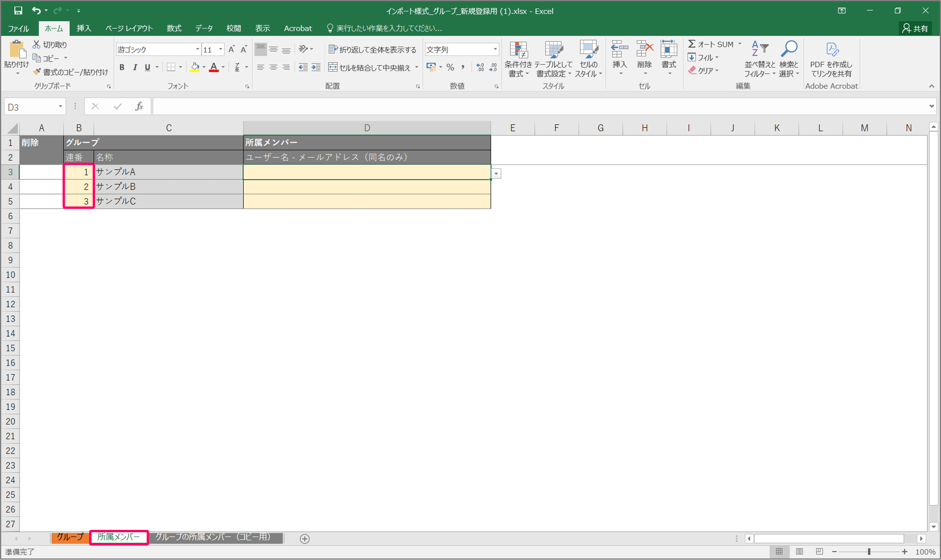
Task: Expand the dropdown arrow beside cell D3
Action: coord(496,173)
